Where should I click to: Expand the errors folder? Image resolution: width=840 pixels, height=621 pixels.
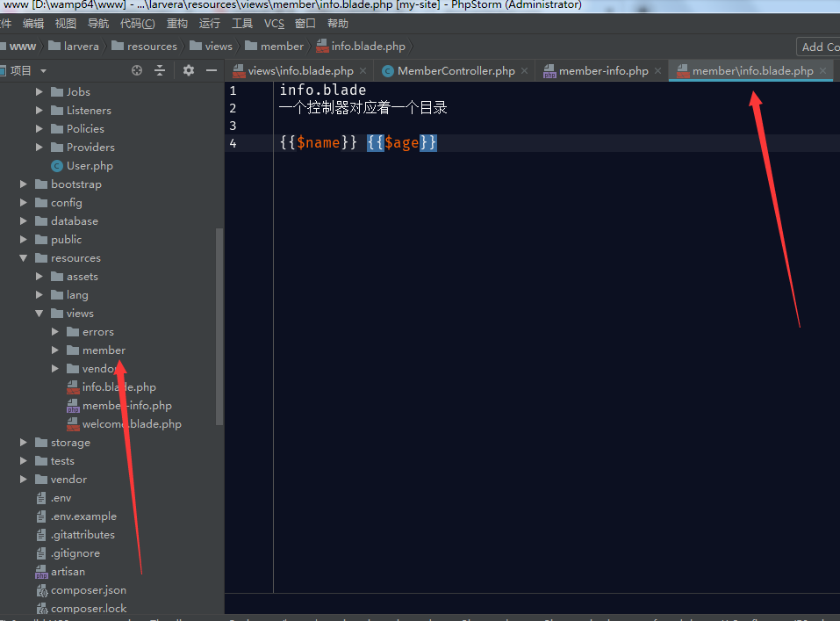pyautogui.click(x=55, y=332)
